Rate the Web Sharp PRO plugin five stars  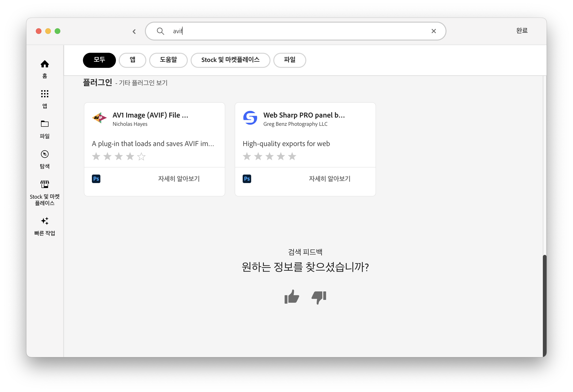coord(292,156)
